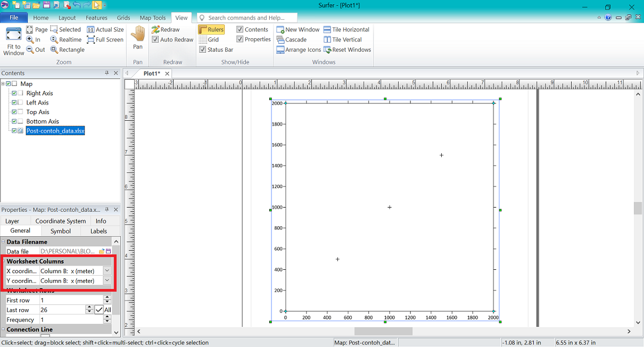The image size is (644, 347).
Task: Open Layer tab in Properties
Action: (x=12, y=221)
